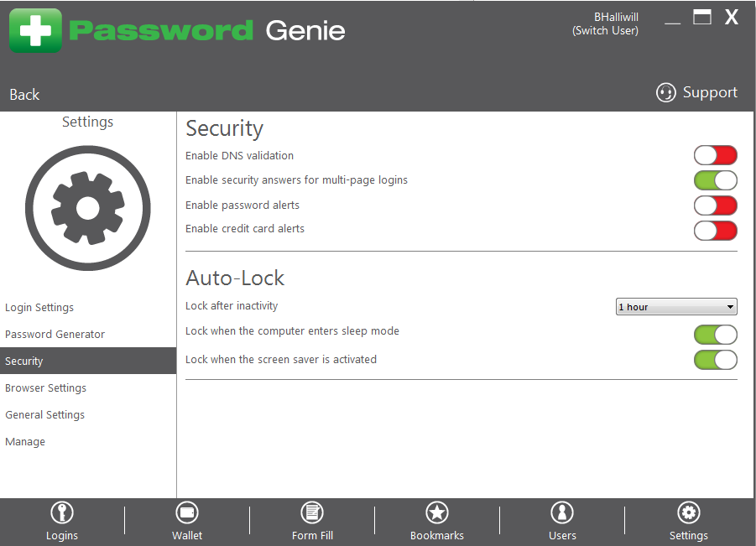Toggle Enable password alerts switch
This screenshot has width=756, height=546.
(x=716, y=205)
